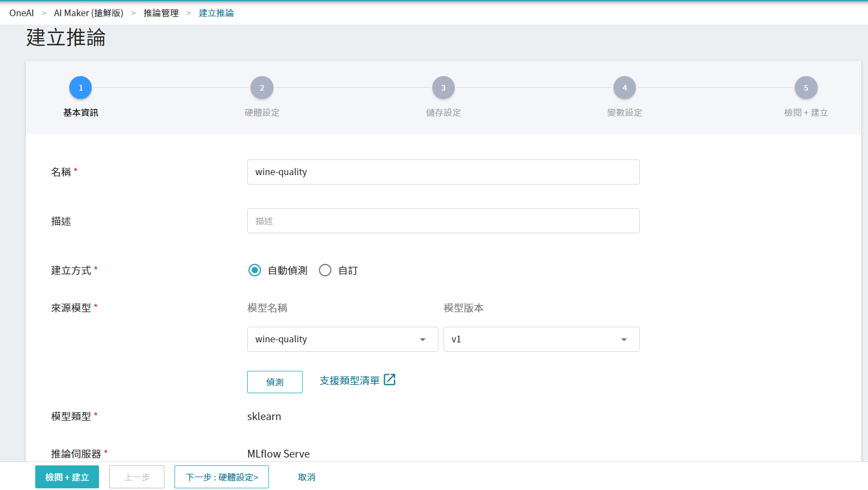
Task: Click external link icon beside 支援類型清單
Action: 390,380
